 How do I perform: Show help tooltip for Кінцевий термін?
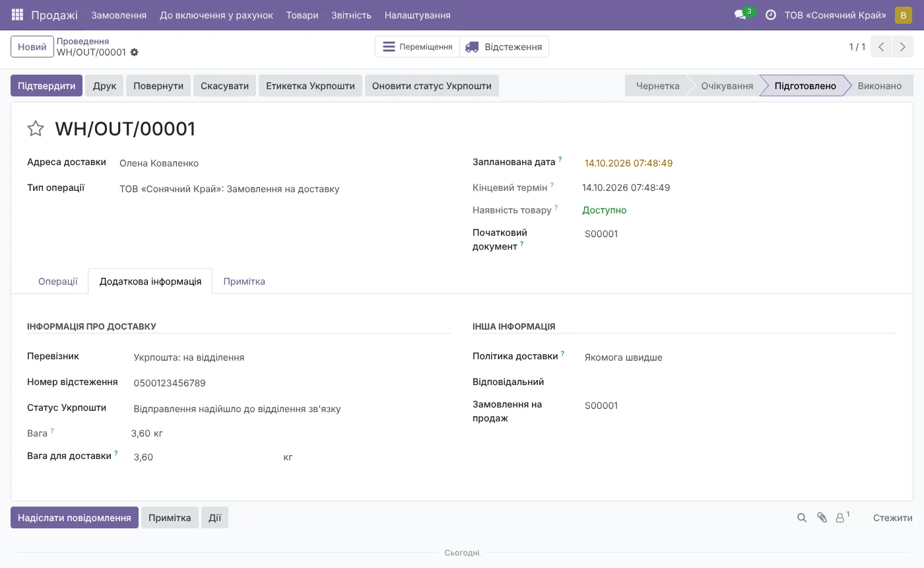pos(552,185)
